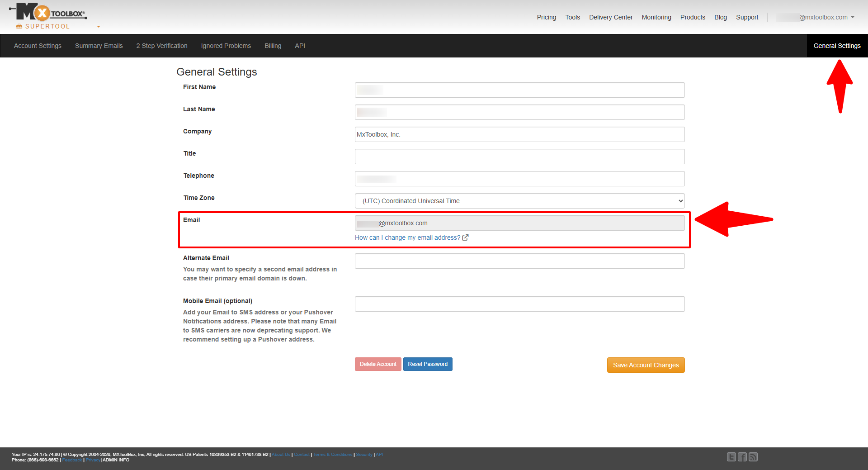The image size is (868, 470).
Task: Open the Ignored Problems tab
Action: [x=226, y=46]
